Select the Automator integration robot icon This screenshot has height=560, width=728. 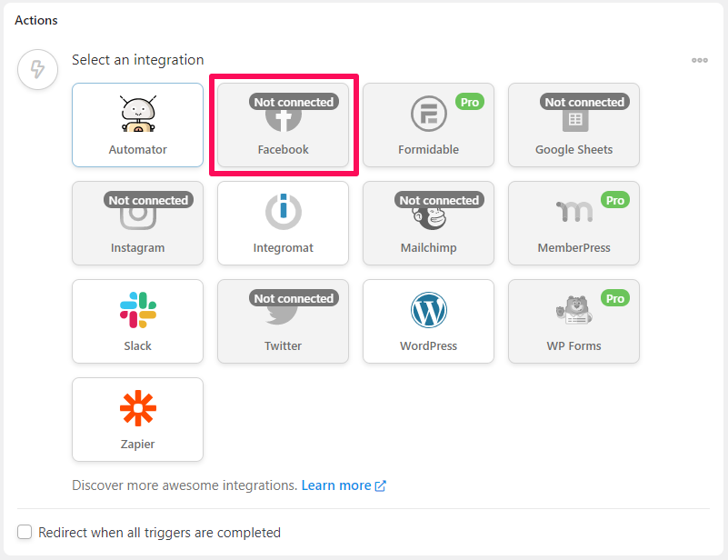pos(138,114)
